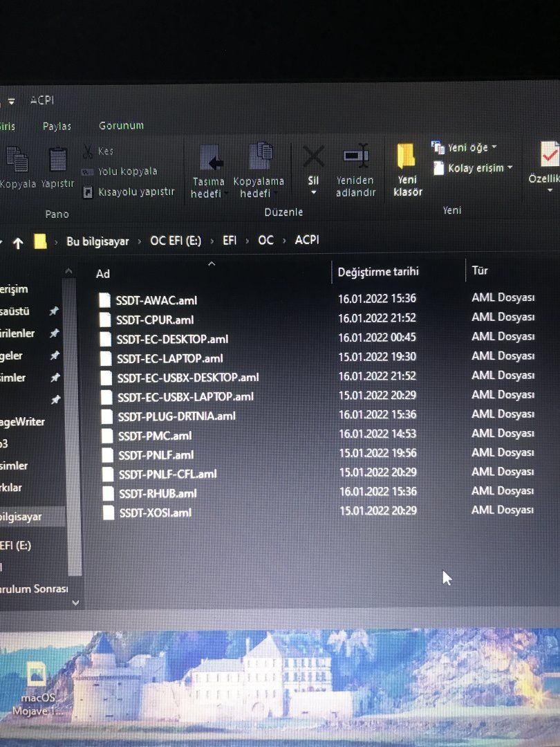560x747 pixels.
Task: Open the macOS Mojave desktop icon
Action: (x=36, y=690)
